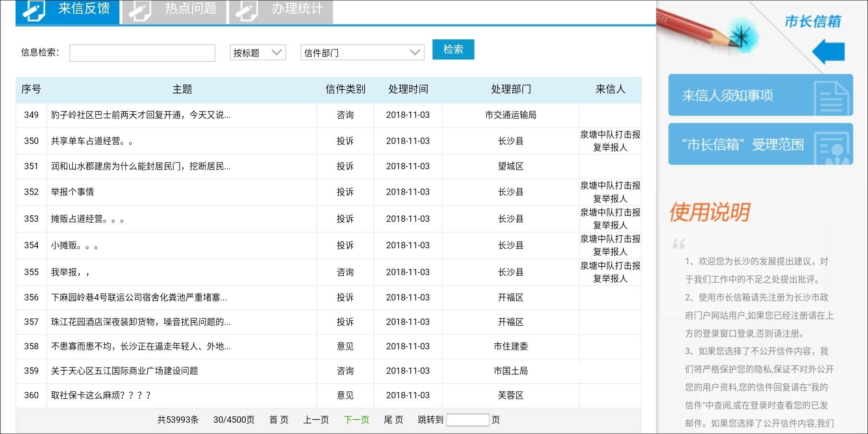
Task: Click the 跳转到 page number field
Action: [x=467, y=420]
